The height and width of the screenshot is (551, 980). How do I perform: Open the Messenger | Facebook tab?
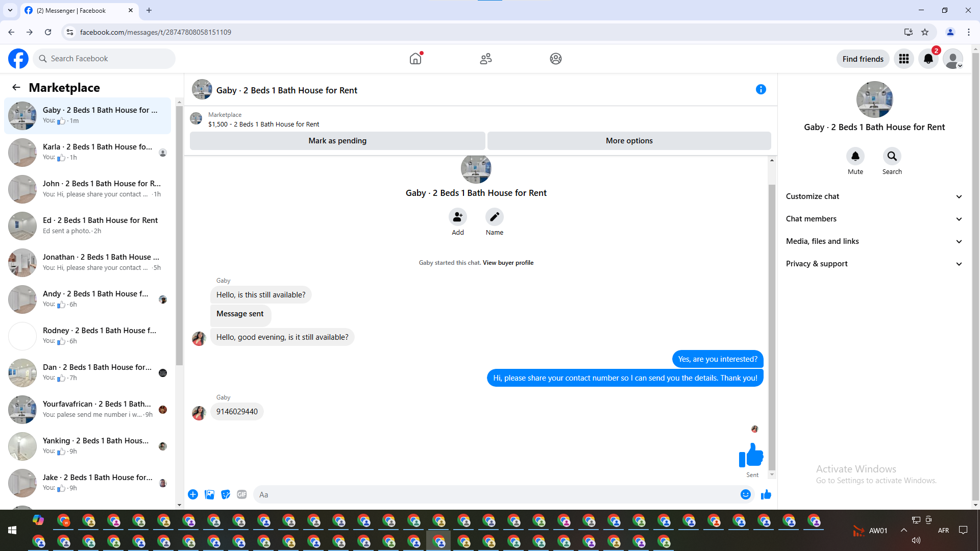pos(79,10)
